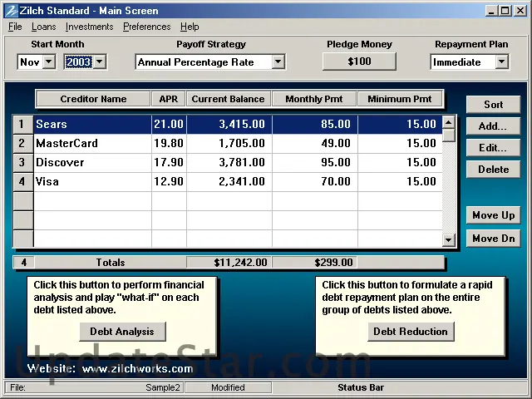Launch Debt Analysis
The height and width of the screenshot is (399, 532).
122,332
